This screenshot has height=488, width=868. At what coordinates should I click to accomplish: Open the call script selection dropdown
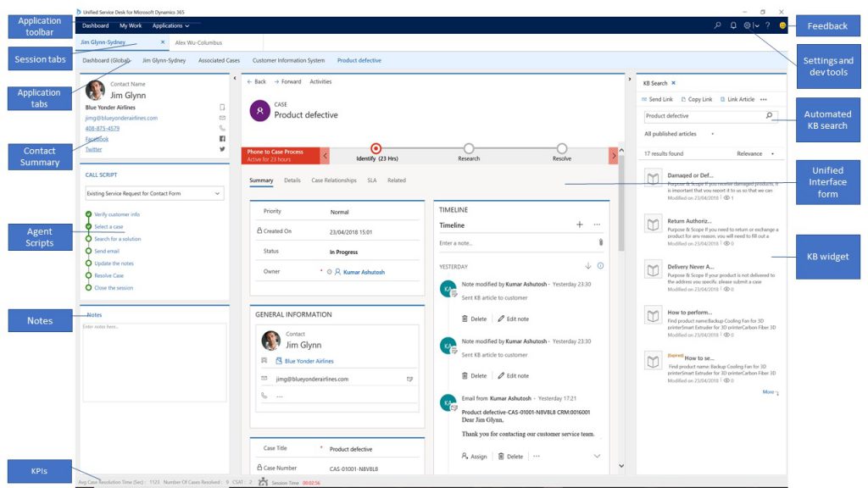(x=153, y=193)
